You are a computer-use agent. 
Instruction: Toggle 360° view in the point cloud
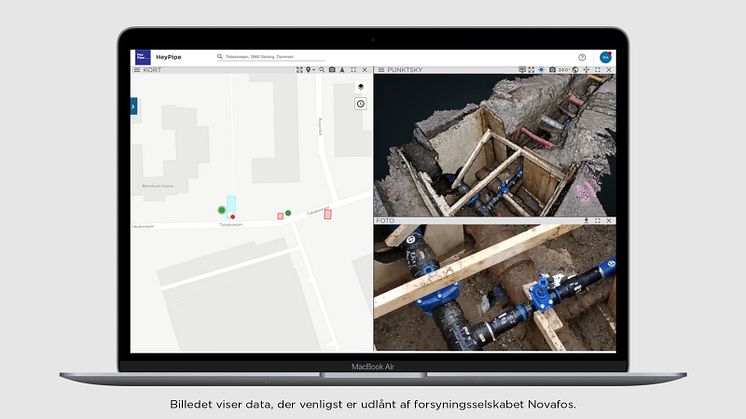click(x=563, y=70)
